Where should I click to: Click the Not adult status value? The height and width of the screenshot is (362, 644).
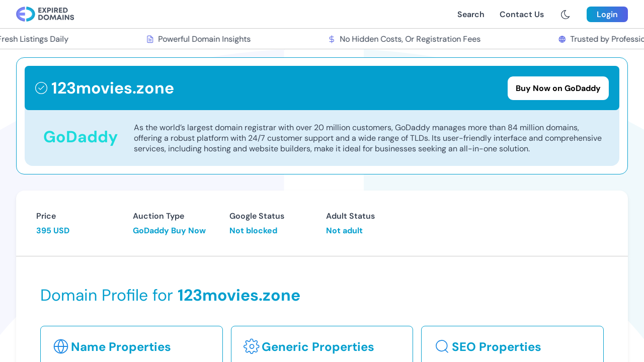[x=344, y=231]
